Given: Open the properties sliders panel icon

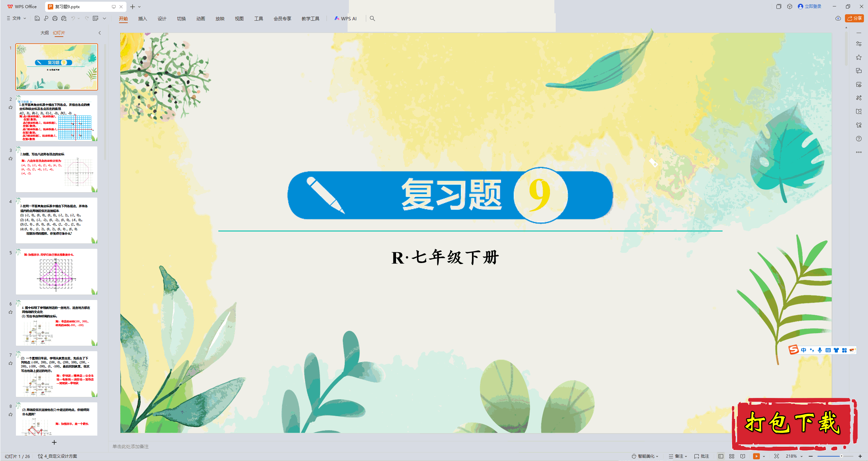Looking at the screenshot, I should [859, 44].
